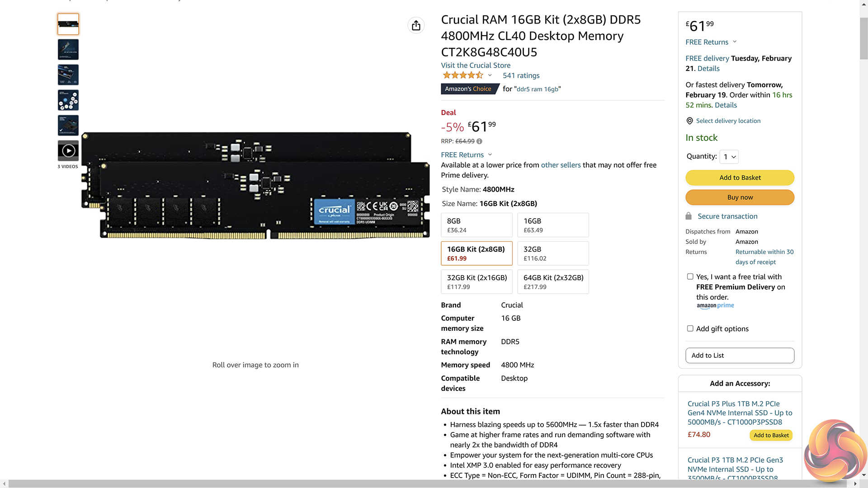Image resolution: width=868 pixels, height=488 pixels.
Task: Tick the free Premium Delivery trial checkbox
Action: pos(690,277)
